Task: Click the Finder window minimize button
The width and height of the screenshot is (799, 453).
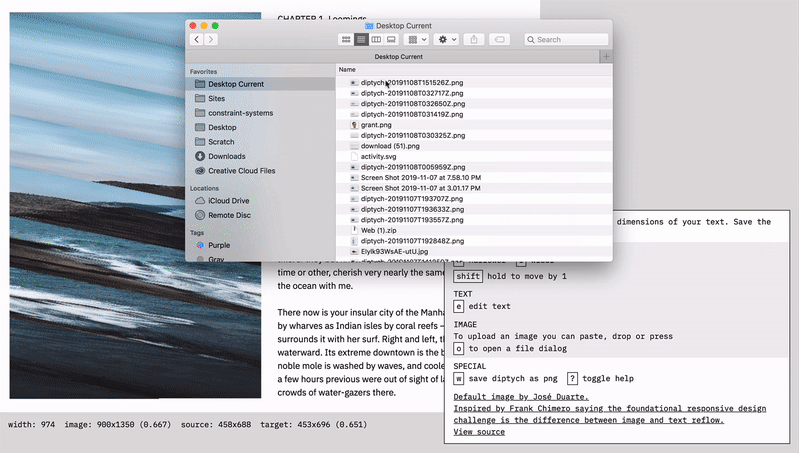Action: (x=204, y=25)
